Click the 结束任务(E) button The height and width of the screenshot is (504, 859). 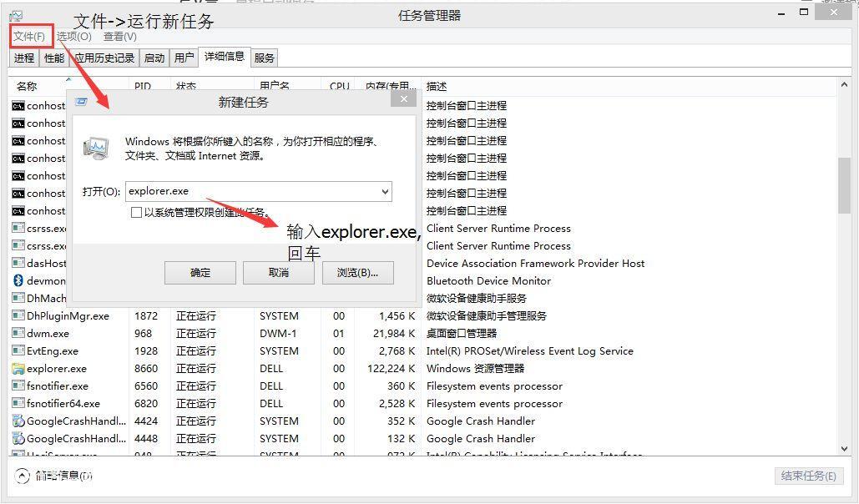pyautogui.click(x=809, y=476)
